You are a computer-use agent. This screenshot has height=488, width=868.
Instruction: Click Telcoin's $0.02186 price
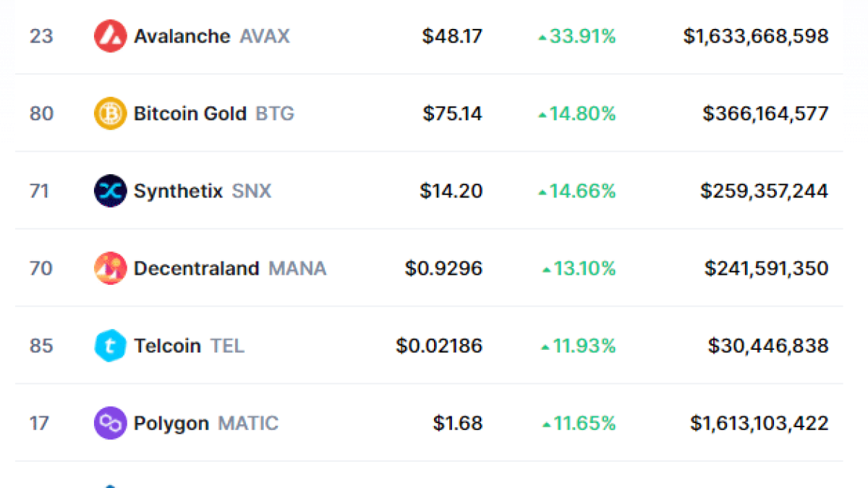[439, 346]
